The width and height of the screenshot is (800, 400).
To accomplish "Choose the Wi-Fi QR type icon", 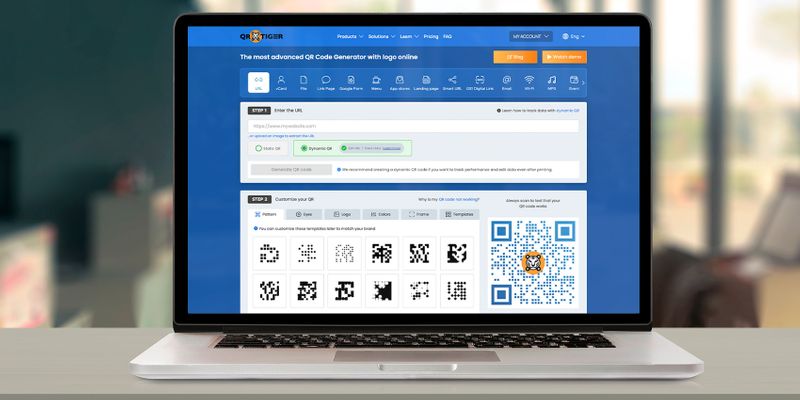I will pyautogui.click(x=529, y=83).
